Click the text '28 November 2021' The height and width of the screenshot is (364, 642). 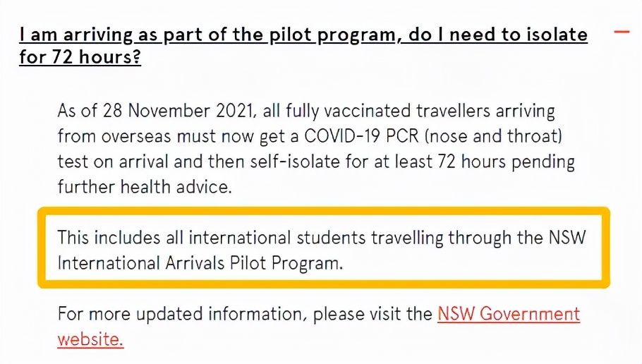point(178,111)
